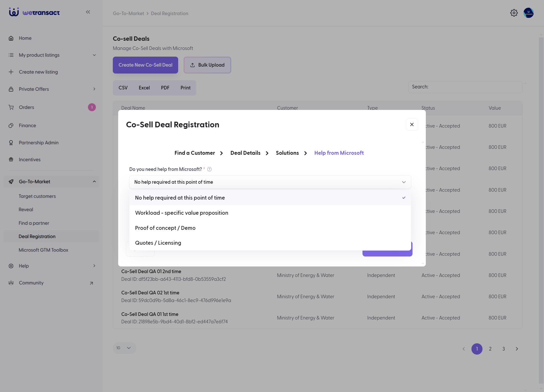
Task: Toggle the help-from-Microsoft dropdown field
Action: [x=270, y=182]
